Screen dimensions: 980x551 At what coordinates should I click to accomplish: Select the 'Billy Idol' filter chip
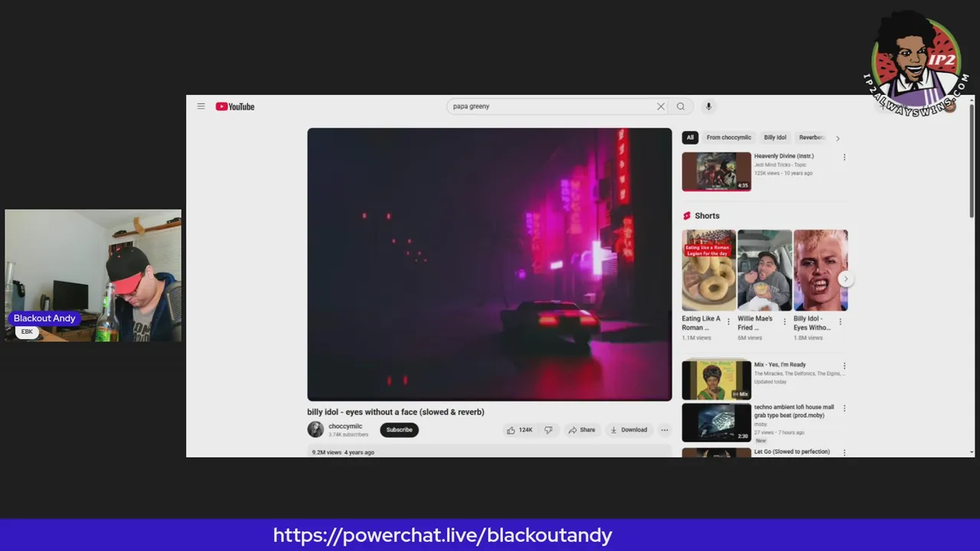click(775, 138)
